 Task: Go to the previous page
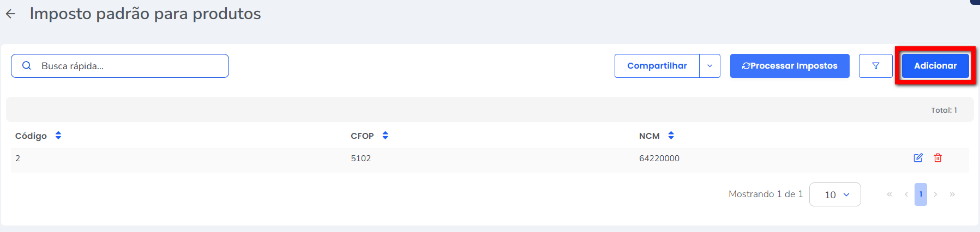pyautogui.click(x=906, y=194)
